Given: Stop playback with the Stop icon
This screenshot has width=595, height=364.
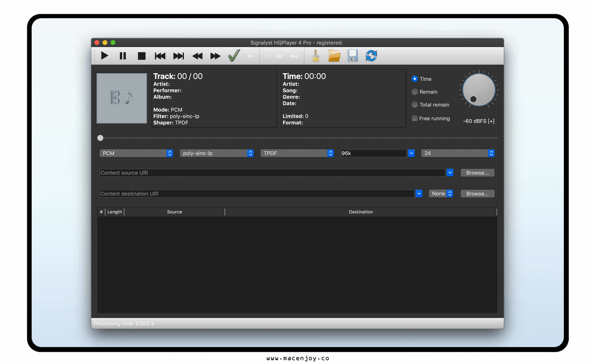Looking at the screenshot, I should pyautogui.click(x=142, y=56).
